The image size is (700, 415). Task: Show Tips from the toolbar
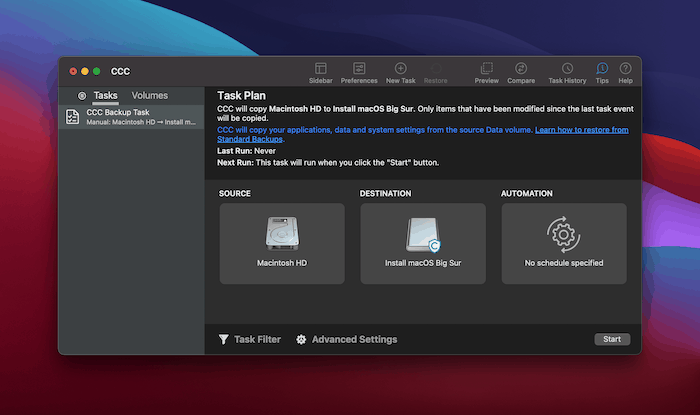coord(602,68)
